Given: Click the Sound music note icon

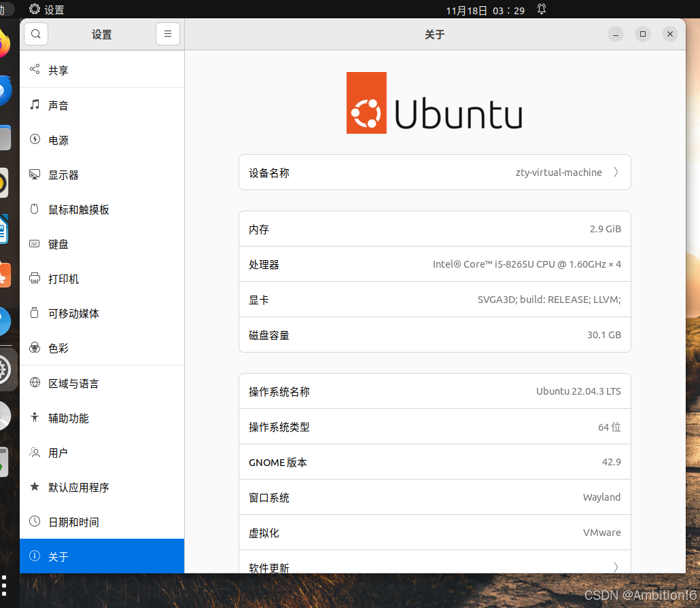Looking at the screenshot, I should 35,105.
